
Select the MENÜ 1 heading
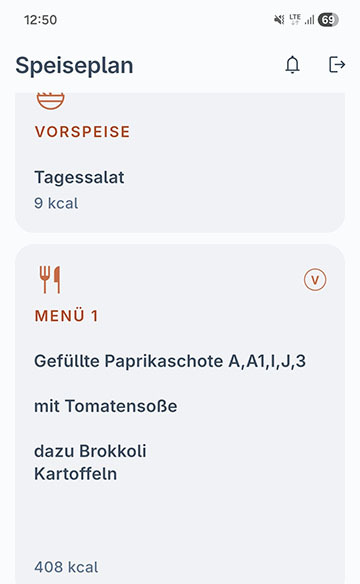(x=66, y=316)
